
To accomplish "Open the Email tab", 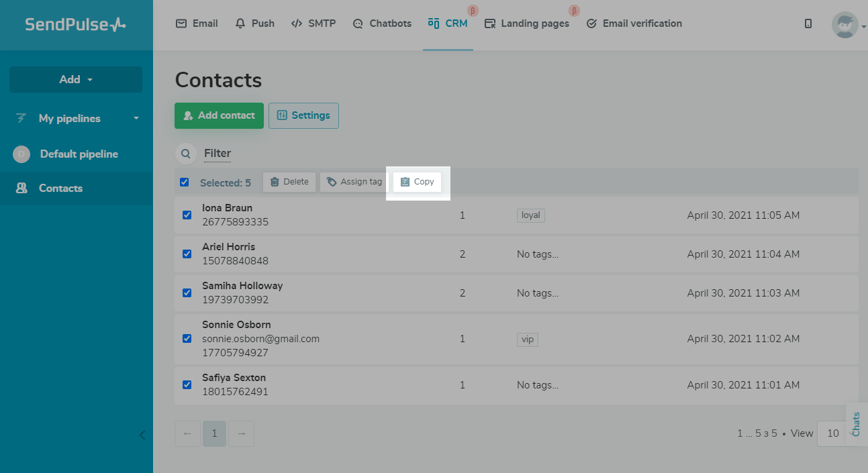I will (197, 23).
